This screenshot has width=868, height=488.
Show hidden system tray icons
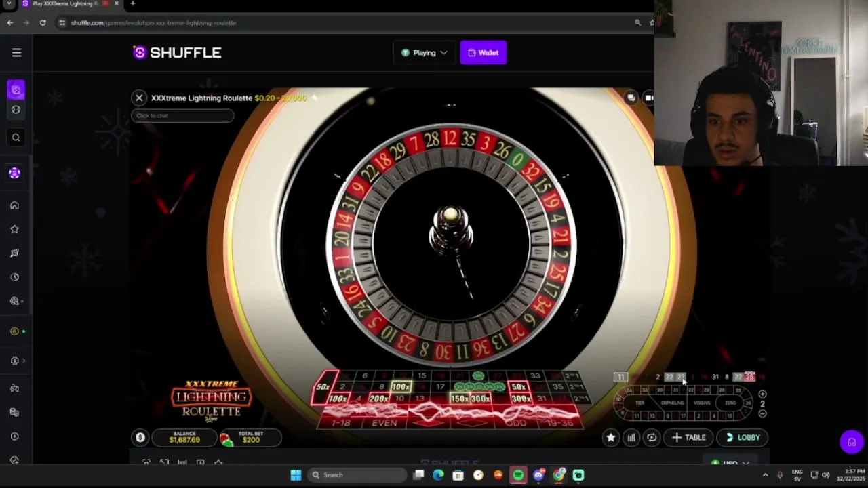pos(765,475)
